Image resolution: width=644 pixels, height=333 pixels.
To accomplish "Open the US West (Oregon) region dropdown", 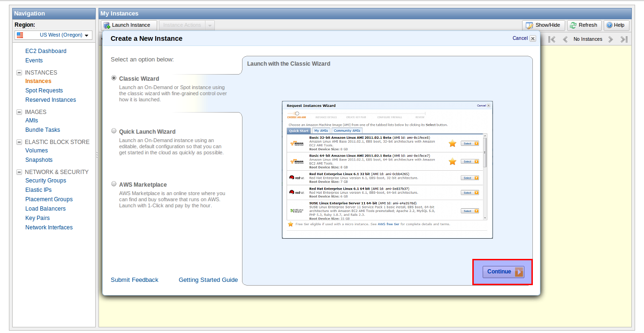I will tap(53, 35).
